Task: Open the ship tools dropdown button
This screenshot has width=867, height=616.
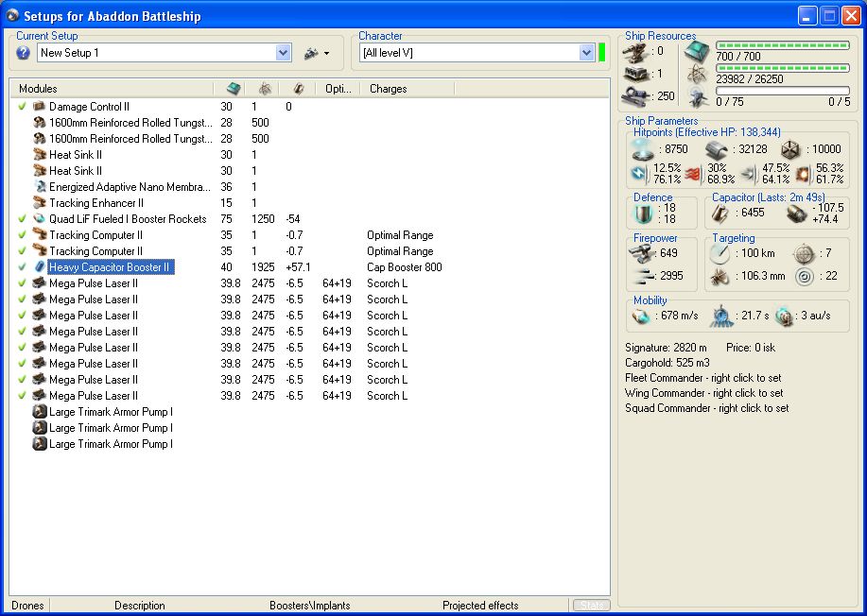Action: pos(316,53)
